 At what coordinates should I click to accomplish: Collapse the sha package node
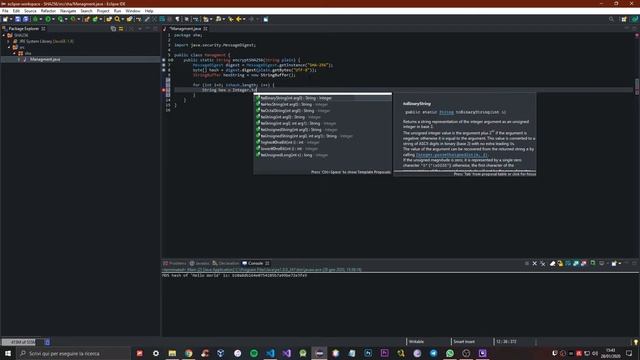tap(14, 53)
